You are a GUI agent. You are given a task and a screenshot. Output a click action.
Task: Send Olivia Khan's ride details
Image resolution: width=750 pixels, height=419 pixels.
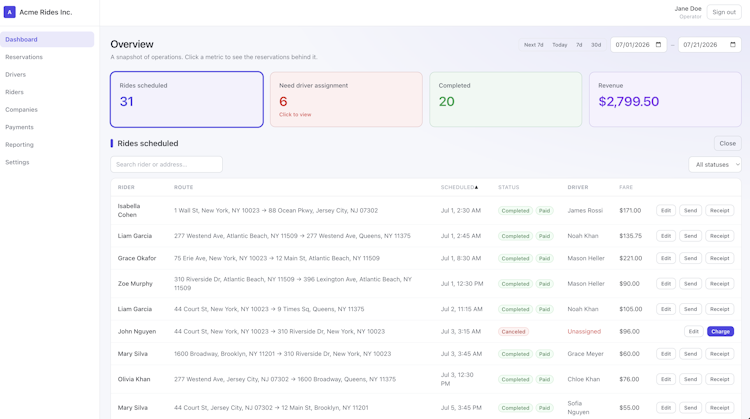[690, 379]
